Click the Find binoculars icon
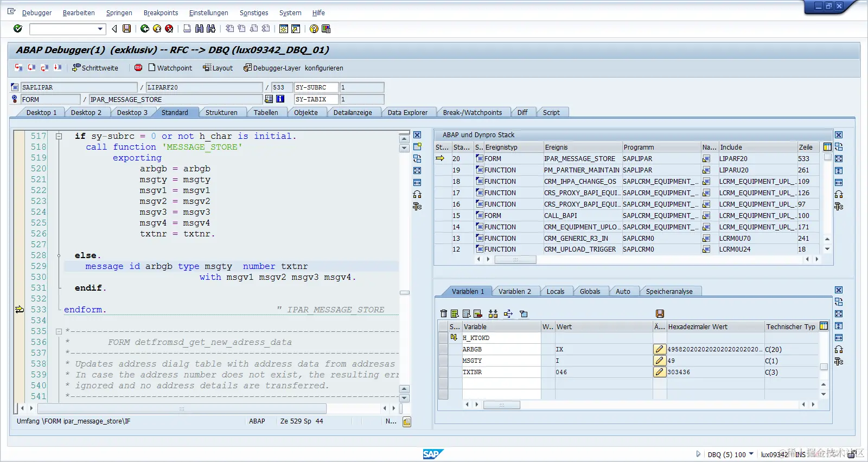The image size is (868, 462). pyautogui.click(x=199, y=29)
